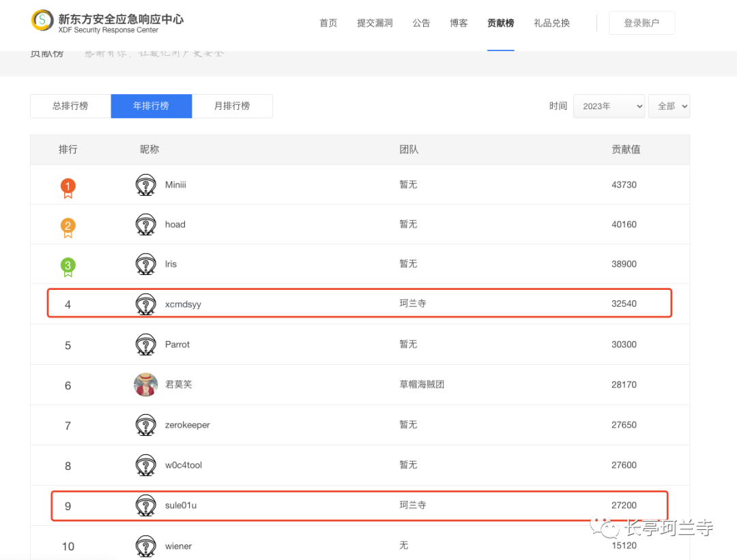Click the rank 1 medal badge

click(68, 188)
